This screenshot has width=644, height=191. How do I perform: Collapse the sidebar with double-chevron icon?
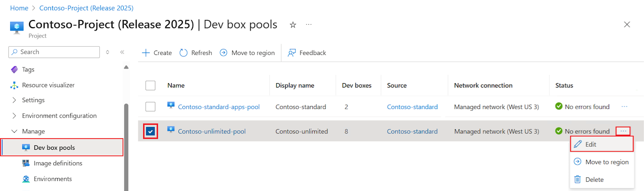pos(122,52)
